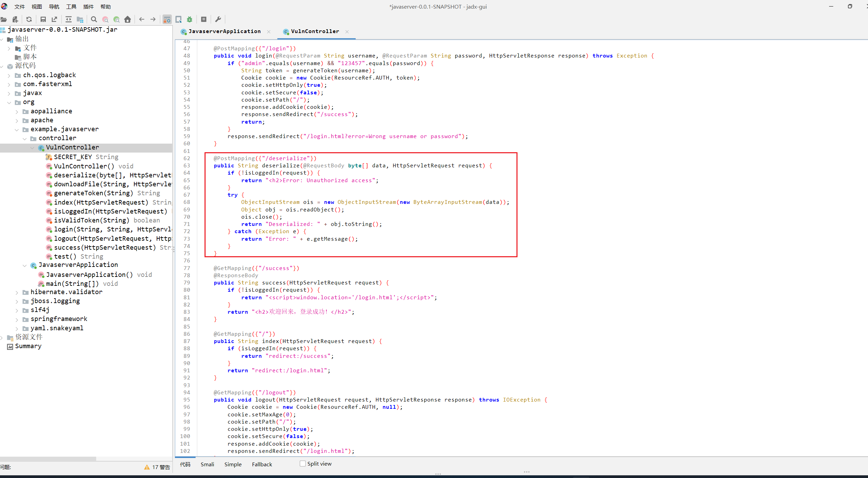Switch to the Fallback view tab
868x478 pixels.
tap(262, 464)
